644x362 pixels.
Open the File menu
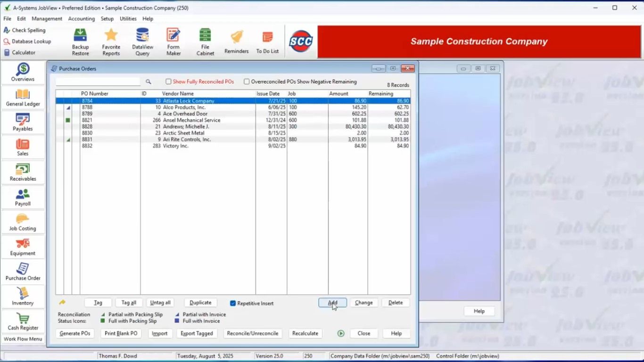click(7, 19)
